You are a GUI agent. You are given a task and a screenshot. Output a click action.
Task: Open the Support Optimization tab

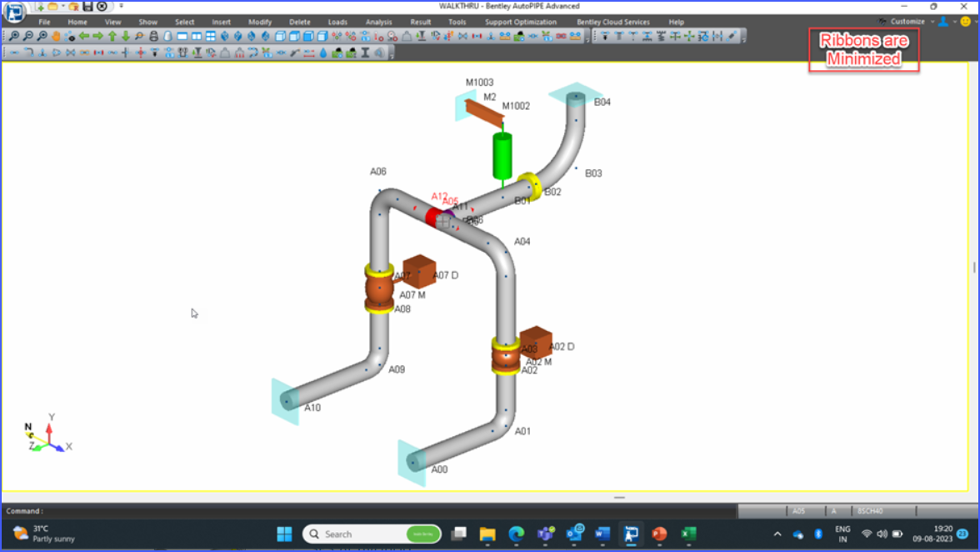point(521,22)
